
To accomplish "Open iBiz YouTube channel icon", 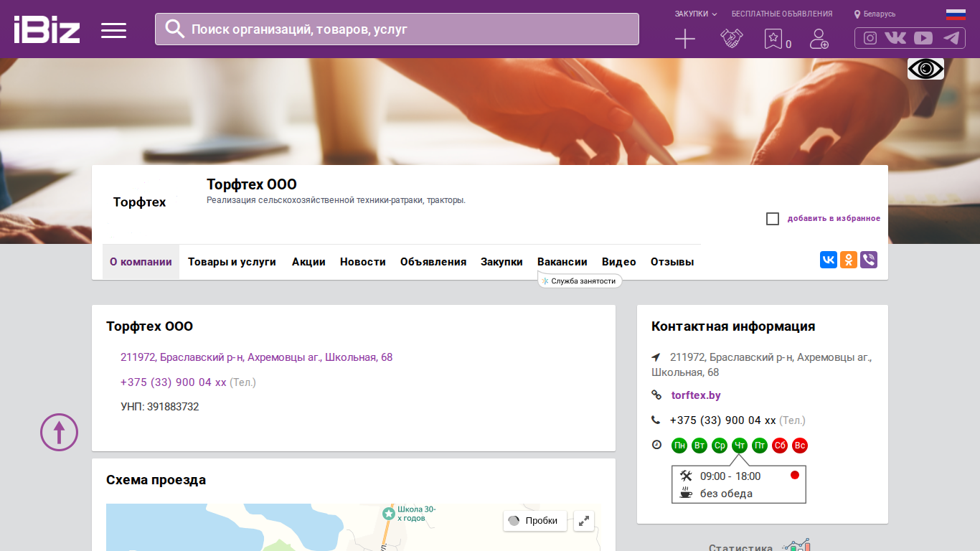I will click(x=923, y=38).
